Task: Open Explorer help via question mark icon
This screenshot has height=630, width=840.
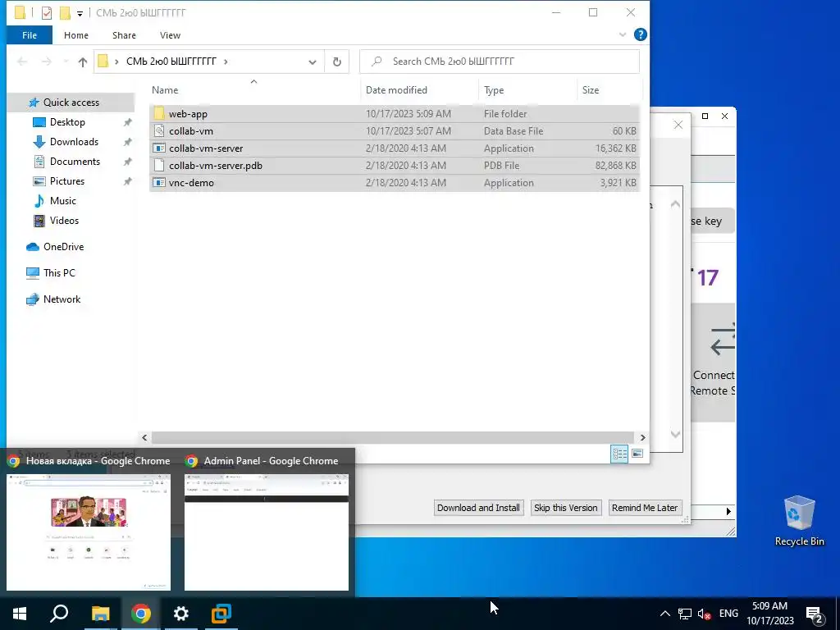Action: click(x=640, y=34)
